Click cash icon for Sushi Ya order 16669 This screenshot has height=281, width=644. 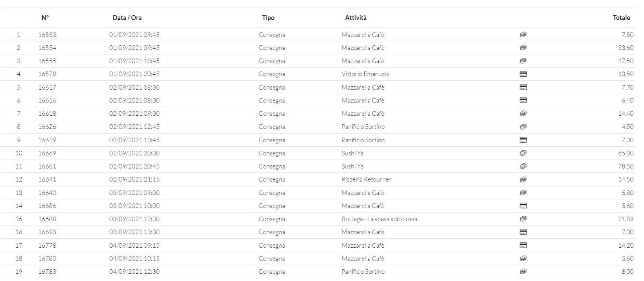(523, 153)
